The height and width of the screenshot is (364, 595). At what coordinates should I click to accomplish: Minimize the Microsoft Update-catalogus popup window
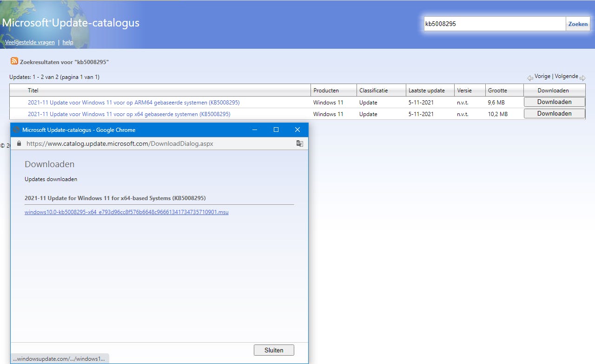254,130
